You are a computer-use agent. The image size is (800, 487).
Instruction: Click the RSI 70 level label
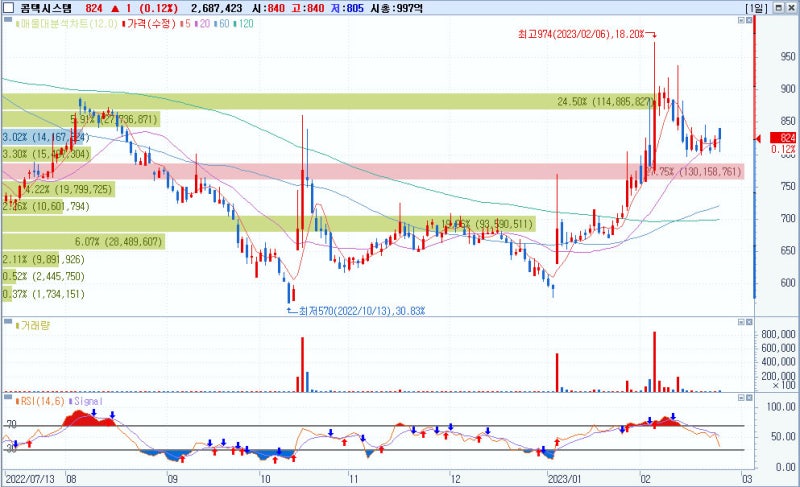click(x=11, y=424)
